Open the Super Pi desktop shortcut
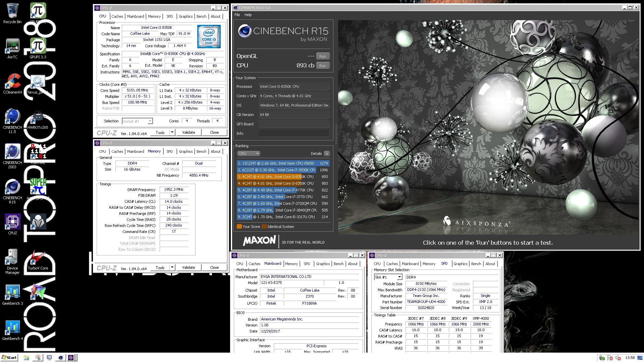The height and width of the screenshot is (362, 644). pyautogui.click(x=38, y=189)
